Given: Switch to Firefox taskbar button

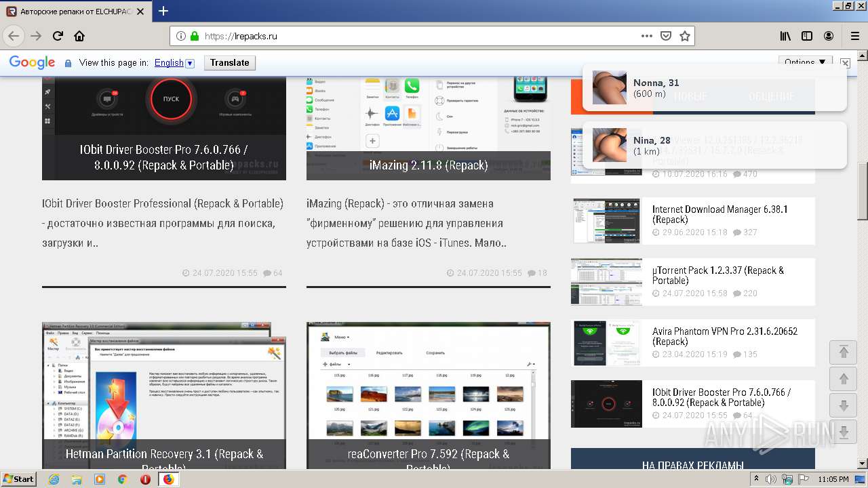Looking at the screenshot, I should pyautogui.click(x=168, y=479).
